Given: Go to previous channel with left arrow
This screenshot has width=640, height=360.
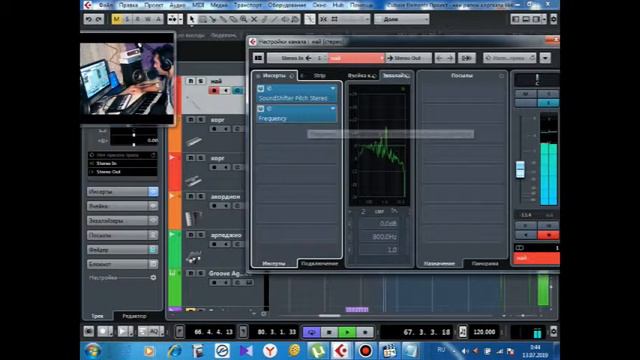Looking at the screenshot, I should (439, 58).
